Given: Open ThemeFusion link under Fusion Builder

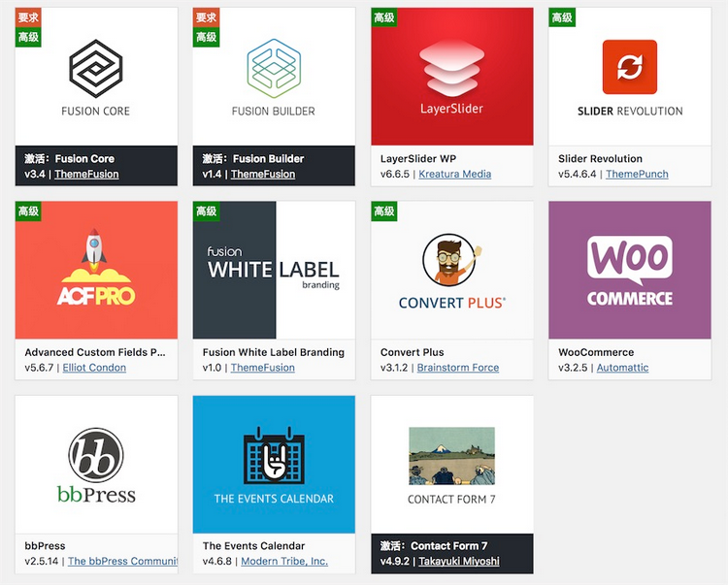Looking at the screenshot, I should click(x=263, y=174).
